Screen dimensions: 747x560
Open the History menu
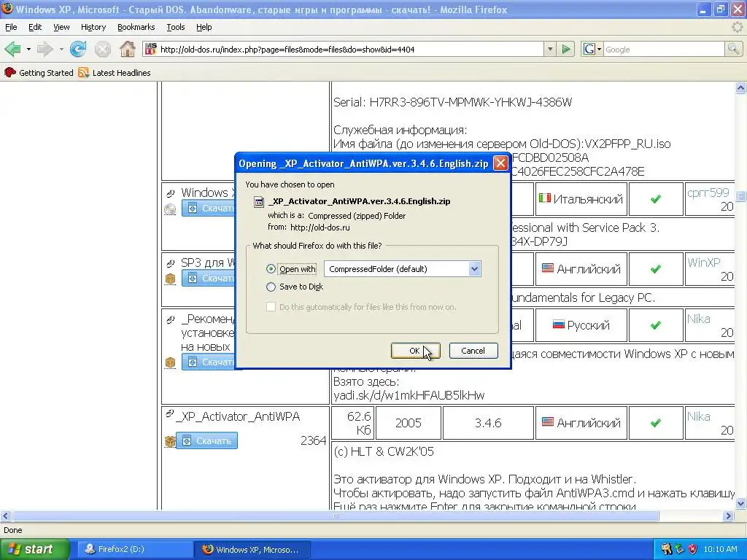tap(93, 27)
